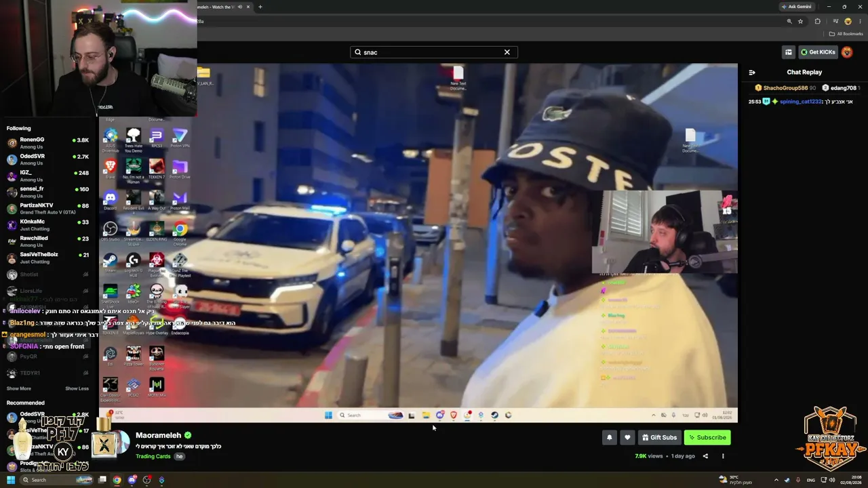Expand sidebar with Show More
The width and height of the screenshot is (868, 488).
click(19, 388)
